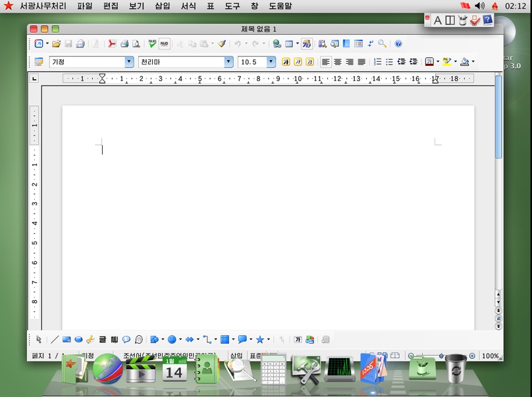Open the 서식 menu
The width and height of the screenshot is (532, 397).
[188, 6]
